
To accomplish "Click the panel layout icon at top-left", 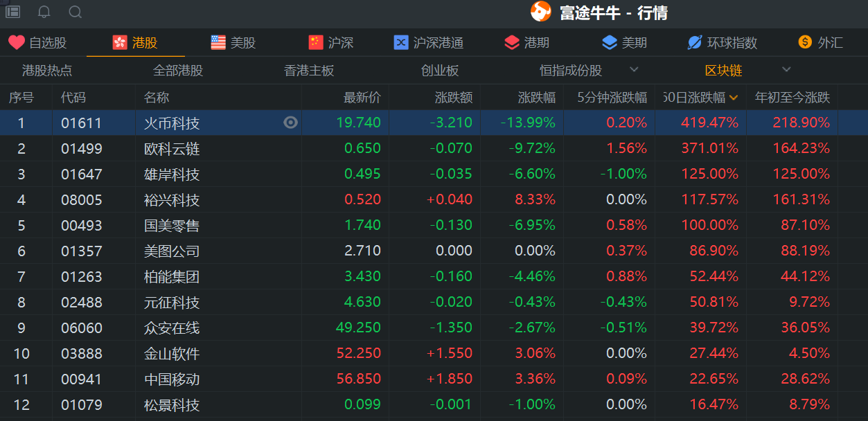I will coord(12,12).
